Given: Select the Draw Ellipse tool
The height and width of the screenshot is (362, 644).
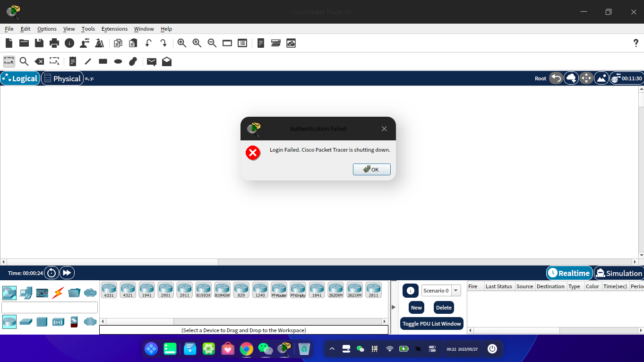Looking at the screenshot, I should (x=118, y=61).
